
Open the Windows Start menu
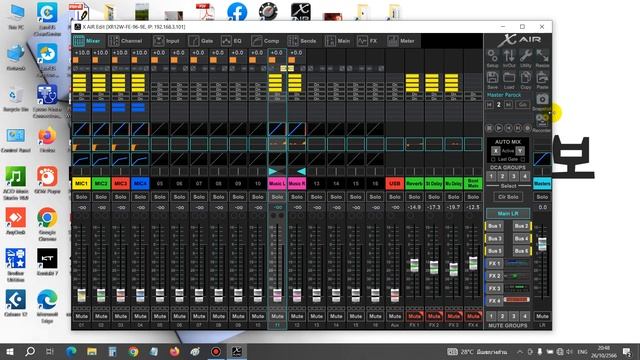tap(9, 351)
